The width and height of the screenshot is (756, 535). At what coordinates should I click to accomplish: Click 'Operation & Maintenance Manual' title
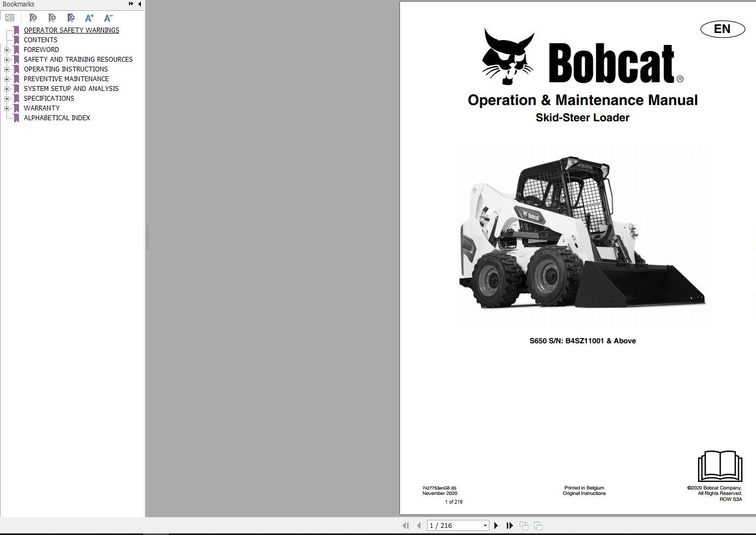coord(583,100)
